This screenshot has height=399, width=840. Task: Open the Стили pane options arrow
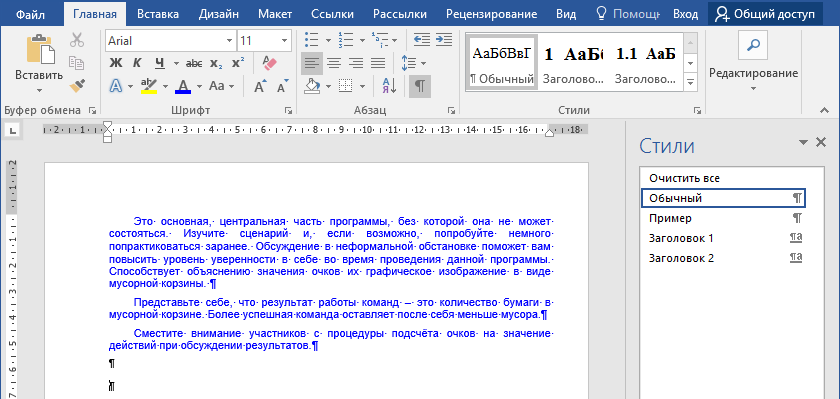click(803, 142)
